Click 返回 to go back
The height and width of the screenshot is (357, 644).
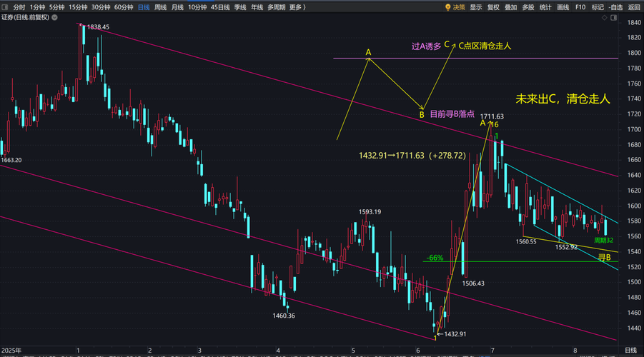coord(634,7)
